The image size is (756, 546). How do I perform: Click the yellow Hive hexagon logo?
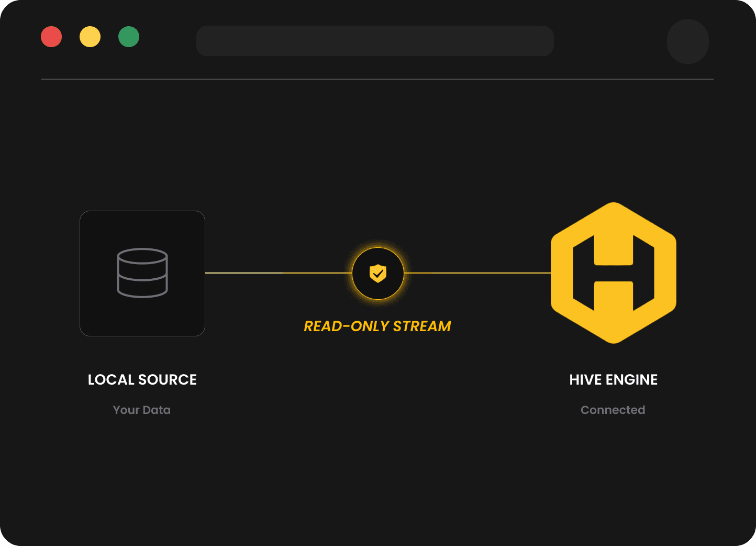tap(614, 273)
